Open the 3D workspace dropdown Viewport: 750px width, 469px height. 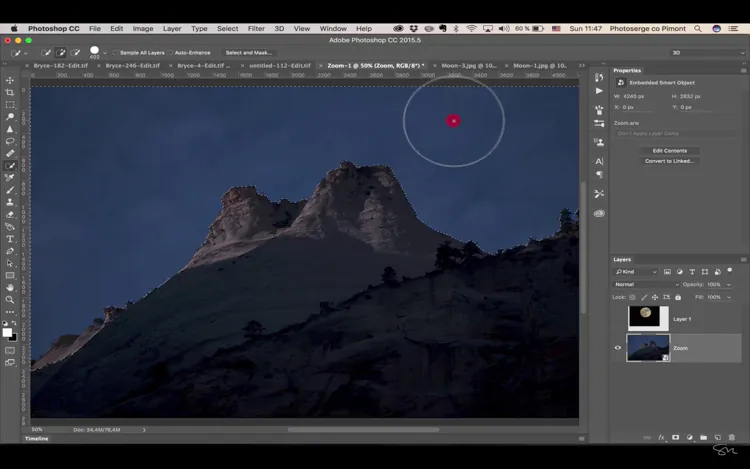[708, 53]
